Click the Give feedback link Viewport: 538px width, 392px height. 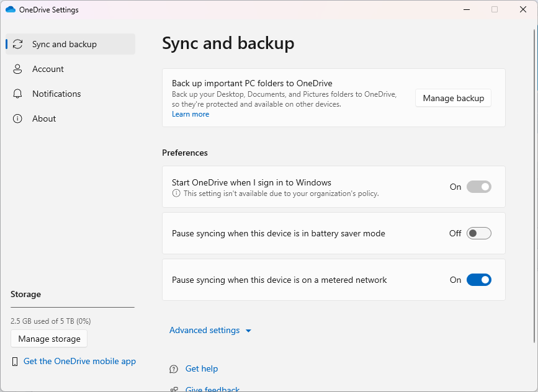[x=212, y=390]
